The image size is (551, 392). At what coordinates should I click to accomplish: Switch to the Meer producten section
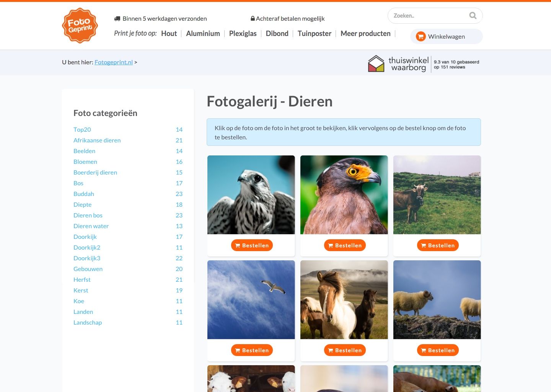(x=365, y=34)
